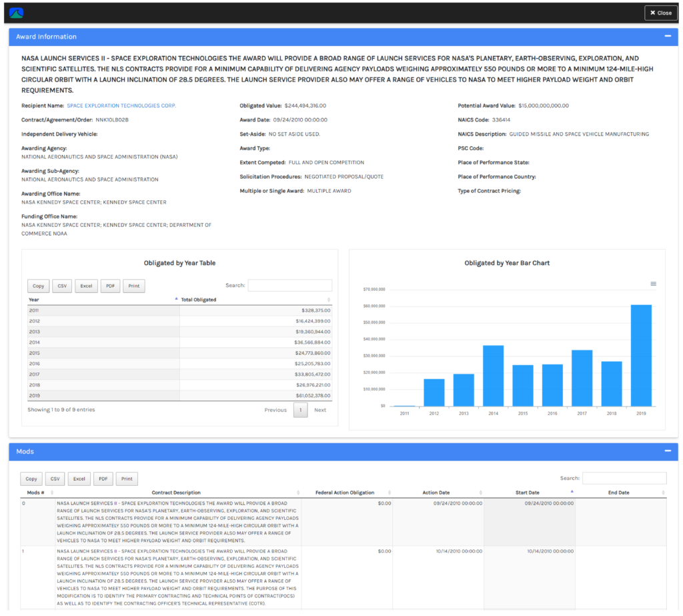Export Obligated by Year table as PDF
Screen dimensions: 683x616
pos(110,286)
